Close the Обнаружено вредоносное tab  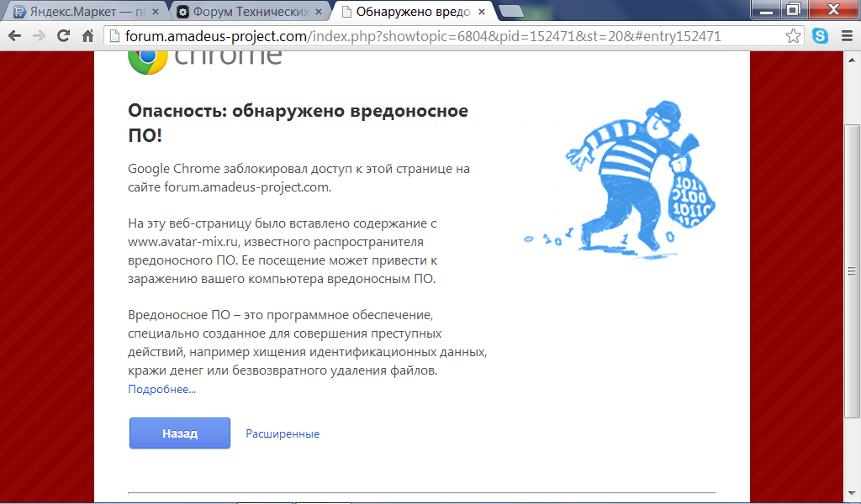(480, 12)
